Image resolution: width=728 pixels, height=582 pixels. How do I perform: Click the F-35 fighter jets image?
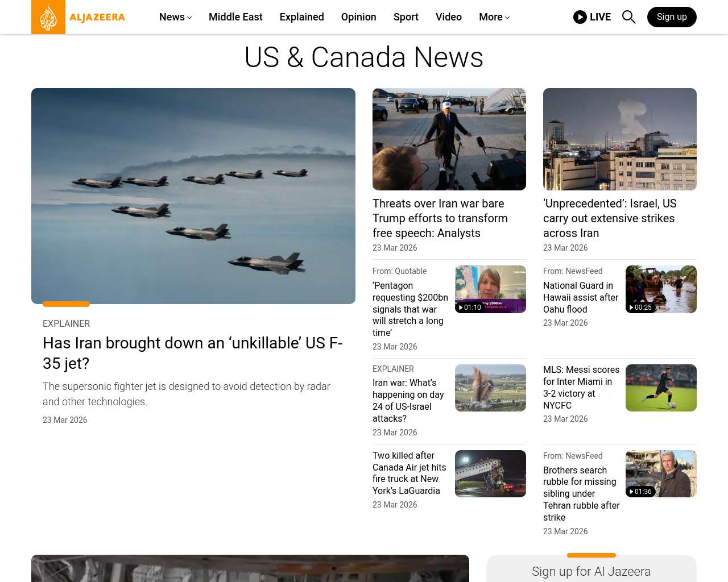pos(193,196)
